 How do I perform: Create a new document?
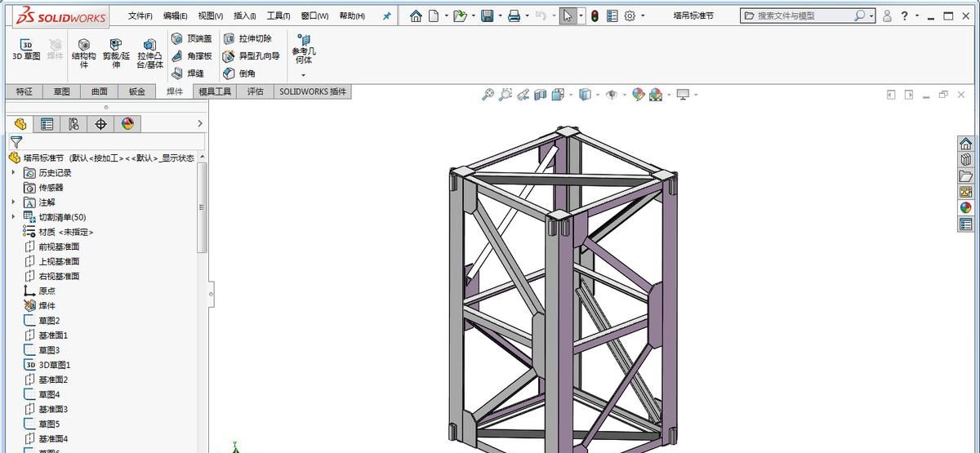[434, 16]
